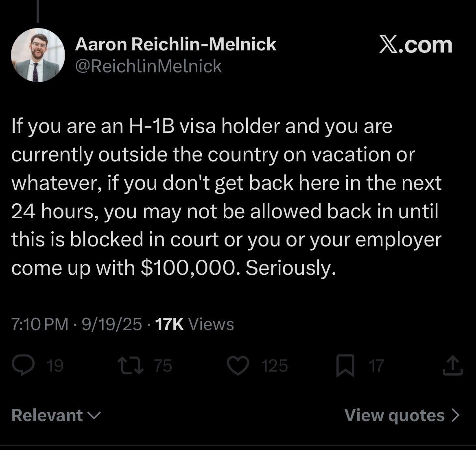Click the 17K Views count
The image size is (476, 450).
pyautogui.click(x=194, y=324)
